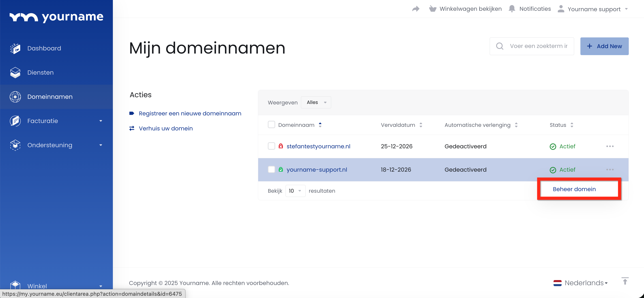The height and width of the screenshot is (298, 644).
Task: Toggle the select-all domains checkbox
Action: 271,125
